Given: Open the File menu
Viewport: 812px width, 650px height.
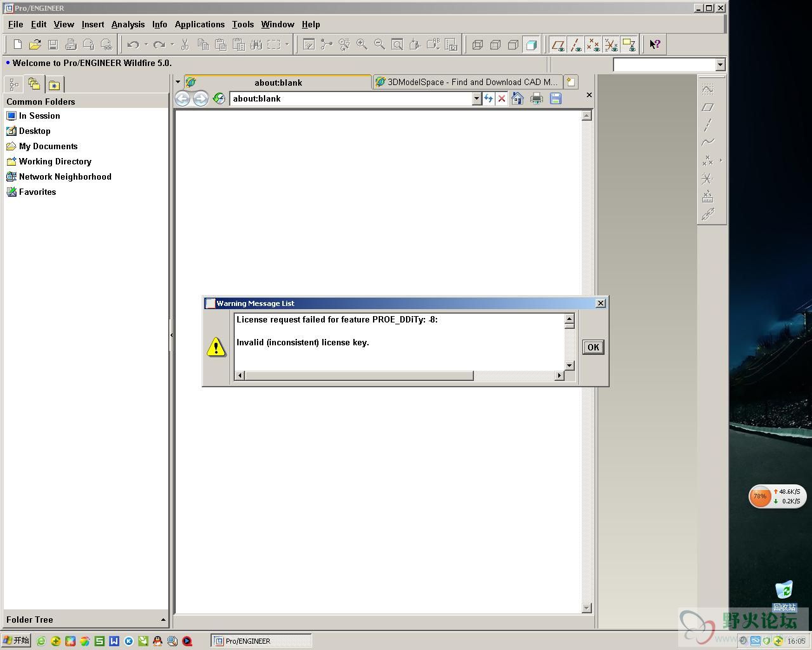Looking at the screenshot, I should [15, 24].
